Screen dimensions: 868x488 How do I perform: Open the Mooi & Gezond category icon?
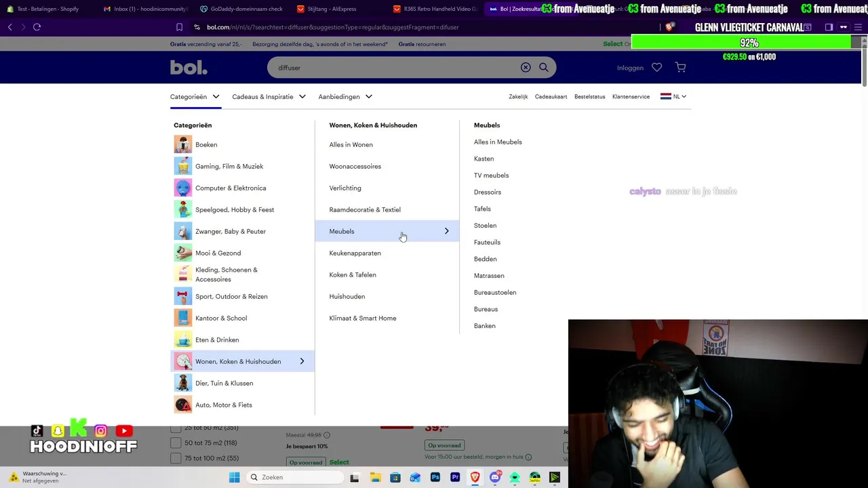183,253
